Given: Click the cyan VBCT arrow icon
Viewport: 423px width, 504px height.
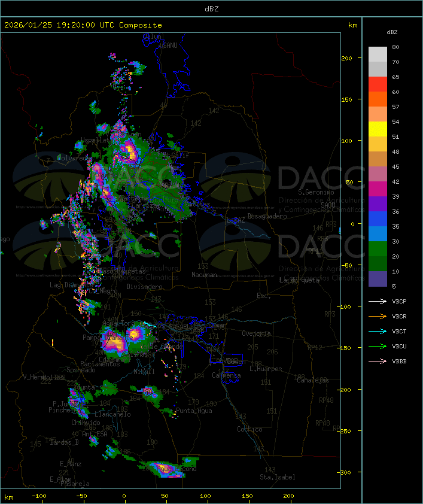Looking at the screenshot, I should 378,332.
